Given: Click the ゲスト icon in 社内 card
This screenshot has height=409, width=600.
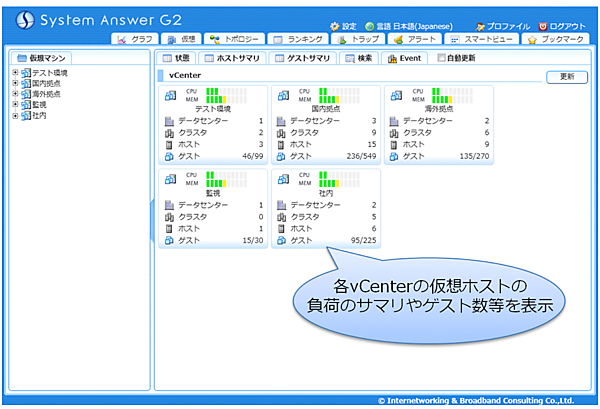Looking at the screenshot, I should pos(282,240).
